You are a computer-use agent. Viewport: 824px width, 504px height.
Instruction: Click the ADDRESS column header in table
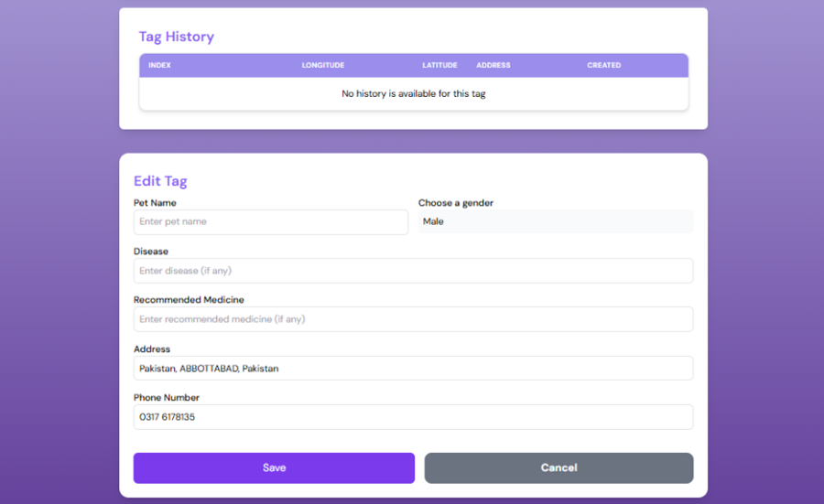click(493, 66)
